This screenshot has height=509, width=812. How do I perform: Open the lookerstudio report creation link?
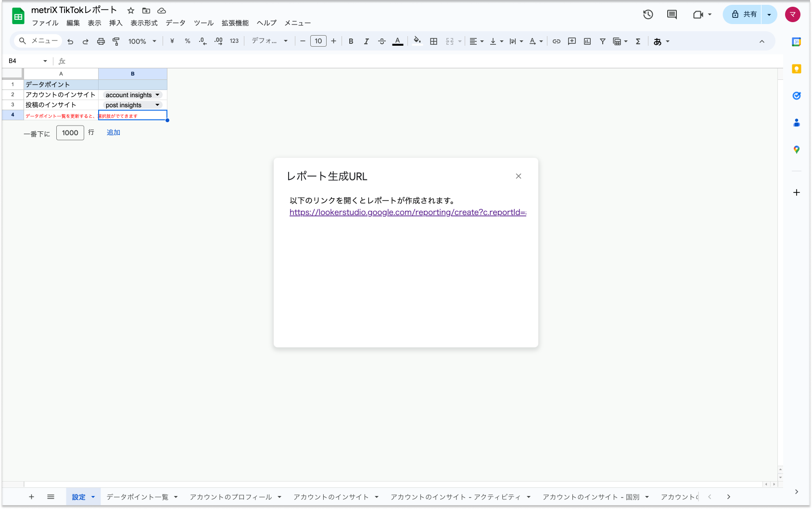tap(408, 212)
